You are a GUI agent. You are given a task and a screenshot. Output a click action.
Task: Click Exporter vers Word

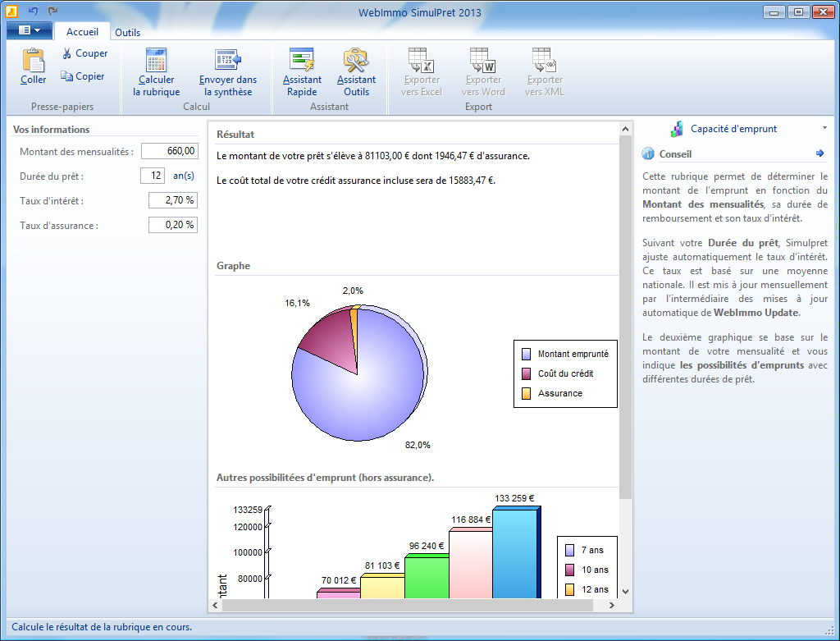point(483,72)
